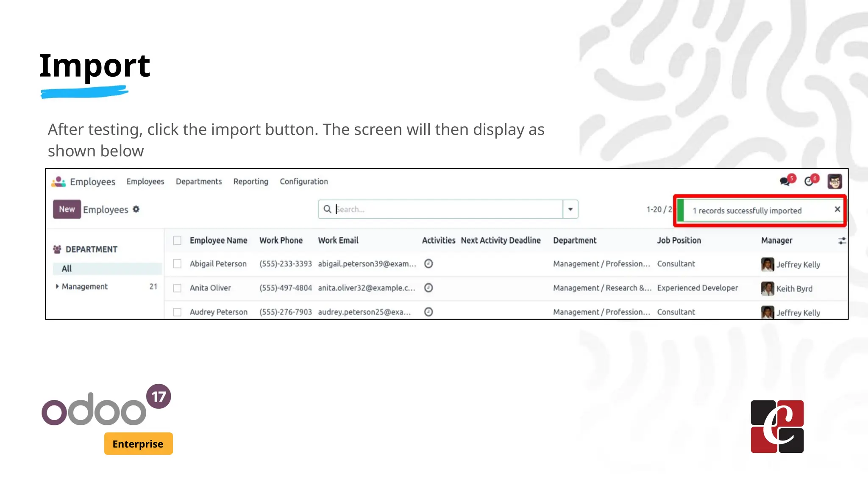Click the Department group icon in sidebar
Screen dimensions: 868x488
(x=57, y=249)
